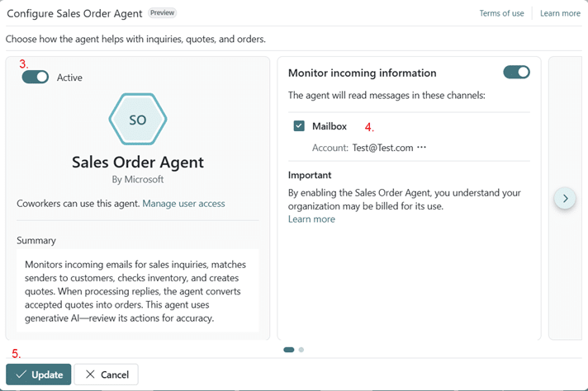The height and width of the screenshot is (391, 588).
Task: Open Learn more link in the header
Action: click(560, 13)
